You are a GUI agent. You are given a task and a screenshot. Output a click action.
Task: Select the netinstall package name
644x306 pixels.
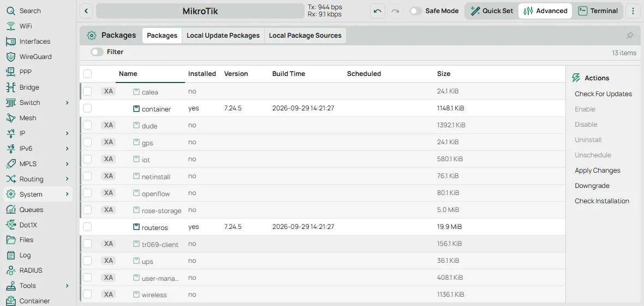point(156,177)
